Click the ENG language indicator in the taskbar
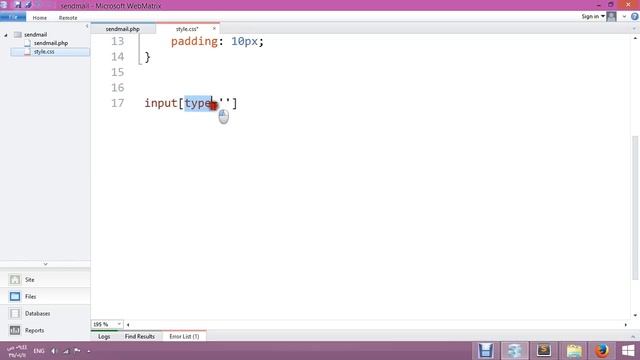Screen dimensions: 640x360 point(39,351)
